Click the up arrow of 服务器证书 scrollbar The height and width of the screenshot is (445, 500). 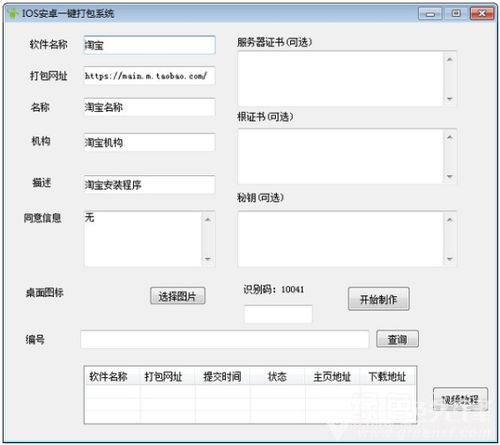coord(450,59)
